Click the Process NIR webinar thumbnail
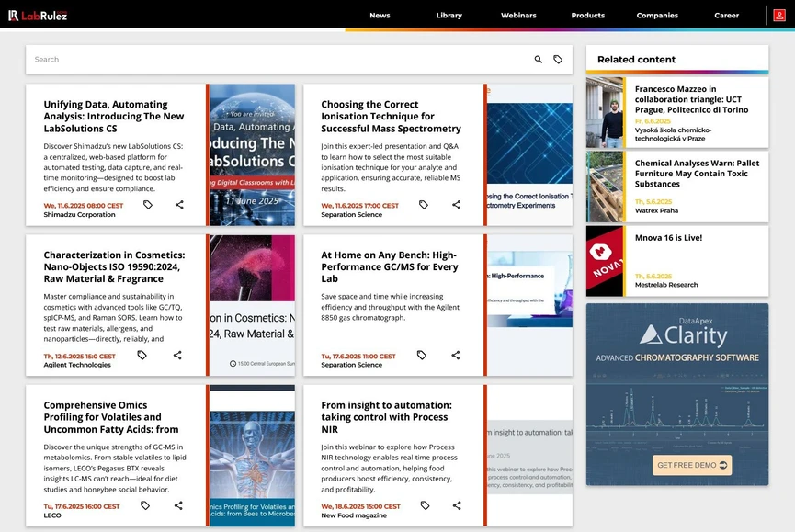 (x=529, y=455)
